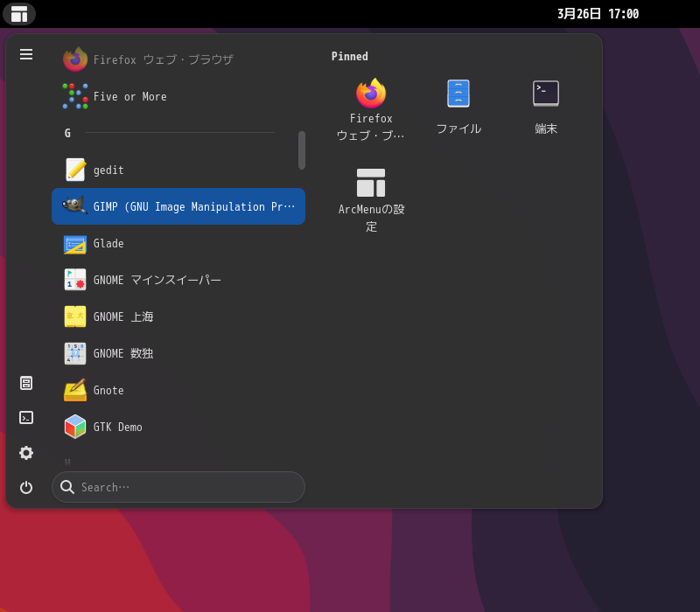Click the GNOME 上海 mahjong icon
The image size is (700, 612).
pyautogui.click(x=75, y=316)
